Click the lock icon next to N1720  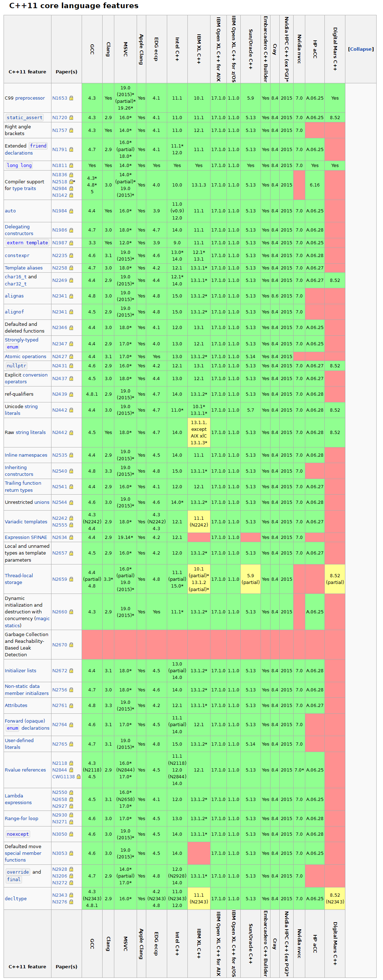71,118
